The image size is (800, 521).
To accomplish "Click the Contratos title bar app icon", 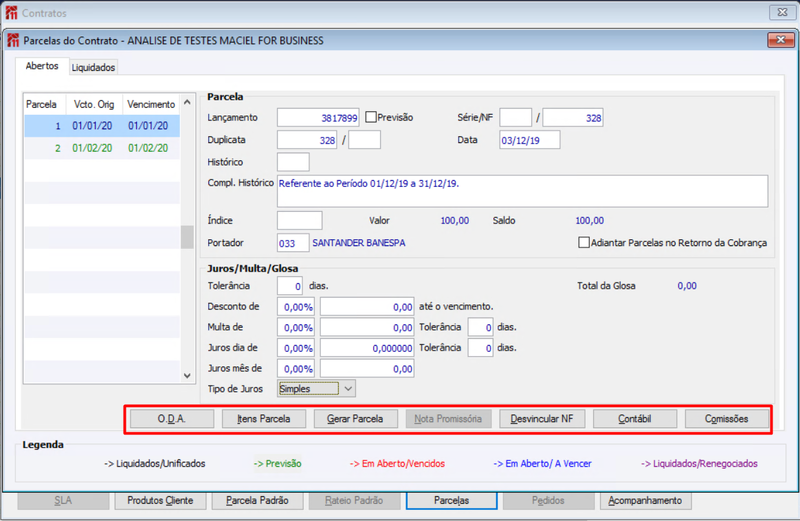I will 11,13.
